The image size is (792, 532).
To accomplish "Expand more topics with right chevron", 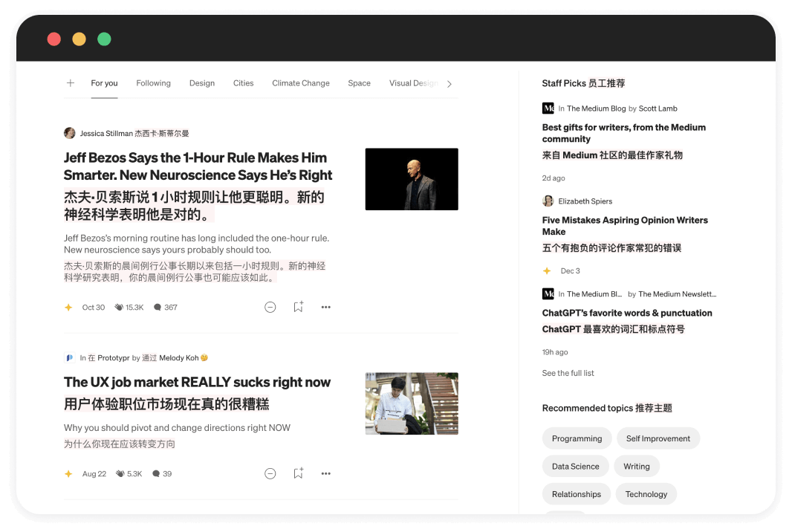I will [449, 84].
